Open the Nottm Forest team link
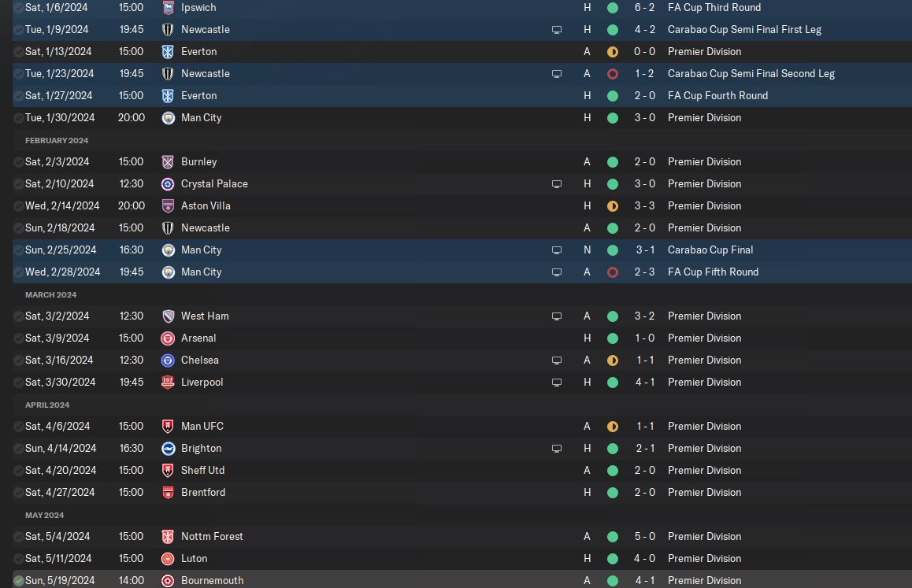This screenshot has height=588, width=912. tap(212, 536)
